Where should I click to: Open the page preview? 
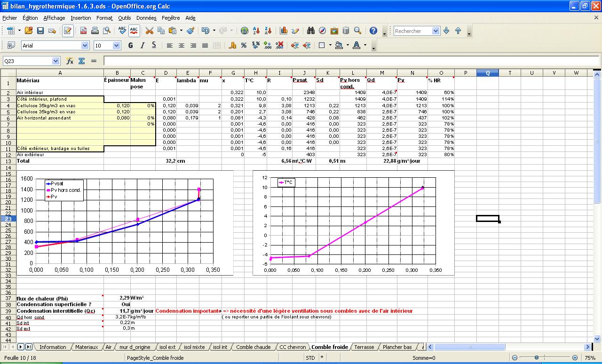click(107, 31)
